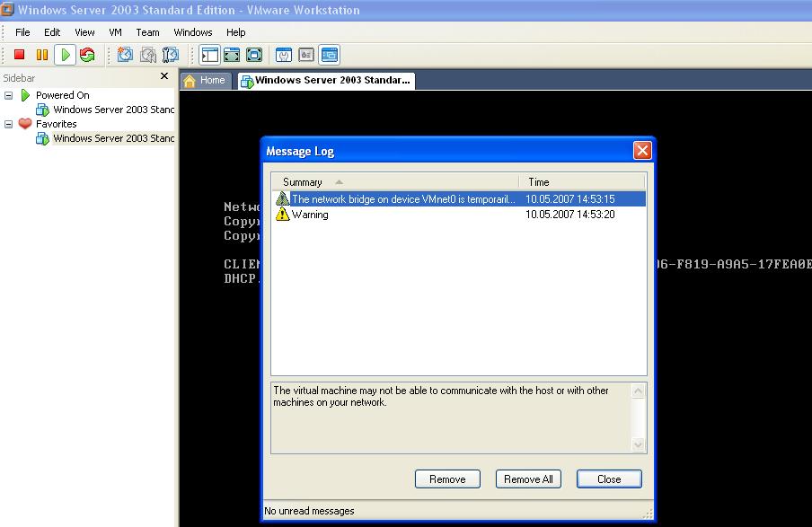This screenshot has width=812, height=527.
Task: Click the green Power On play icon
Action: click(66, 55)
